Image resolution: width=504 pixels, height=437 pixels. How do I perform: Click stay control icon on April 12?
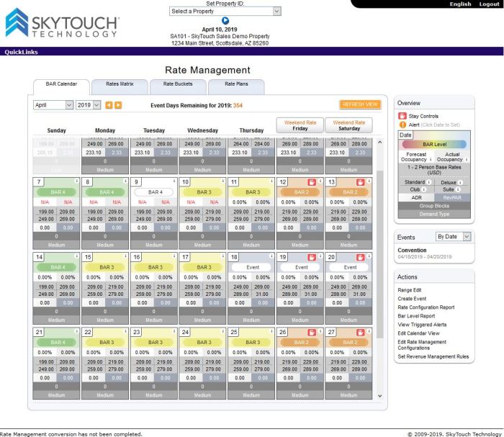312,182
